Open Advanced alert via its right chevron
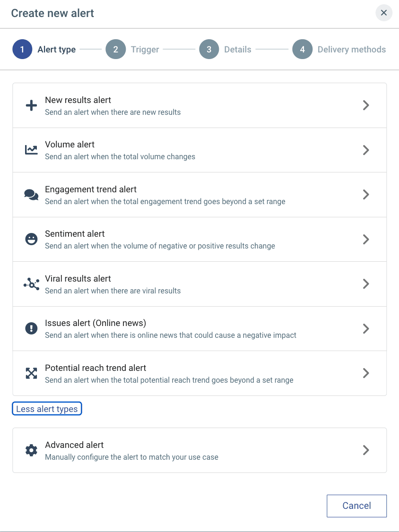This screenshot has height=532, width=399. click(365, 450)
